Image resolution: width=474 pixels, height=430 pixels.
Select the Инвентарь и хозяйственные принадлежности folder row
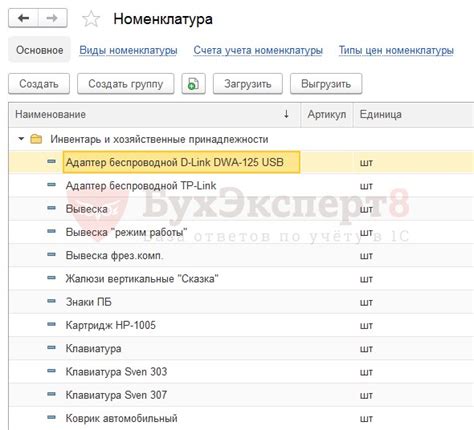coord(241,139)
